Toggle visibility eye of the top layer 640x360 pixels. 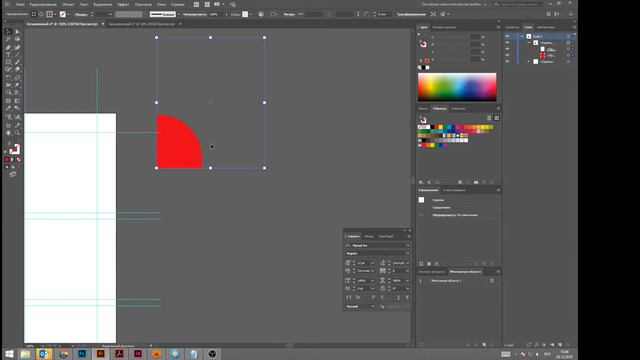pyautogui.click(x=507, y=36)
